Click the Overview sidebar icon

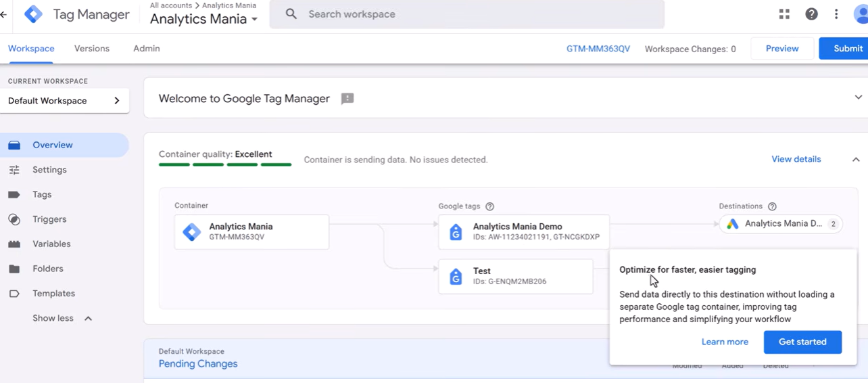point(14,145)
